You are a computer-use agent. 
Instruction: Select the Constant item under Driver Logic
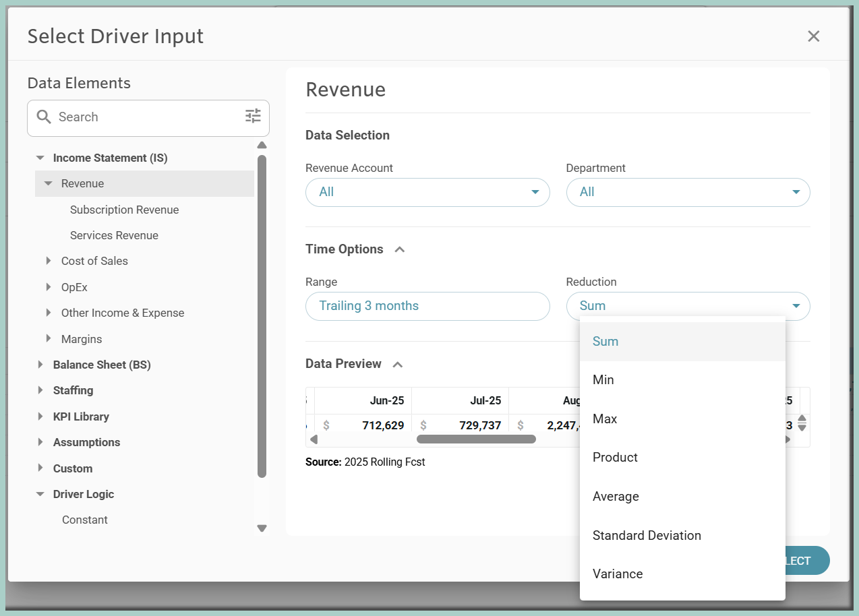pos(85,520)
